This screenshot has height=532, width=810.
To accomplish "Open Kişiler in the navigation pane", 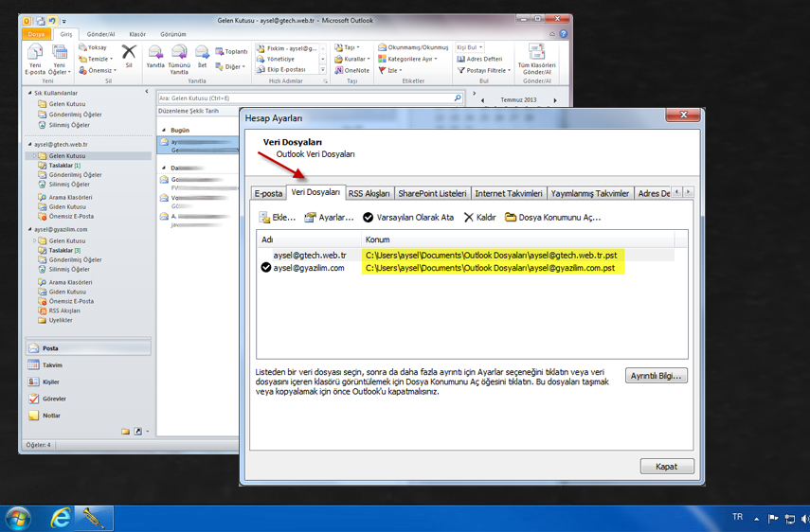I will point(88,381).
